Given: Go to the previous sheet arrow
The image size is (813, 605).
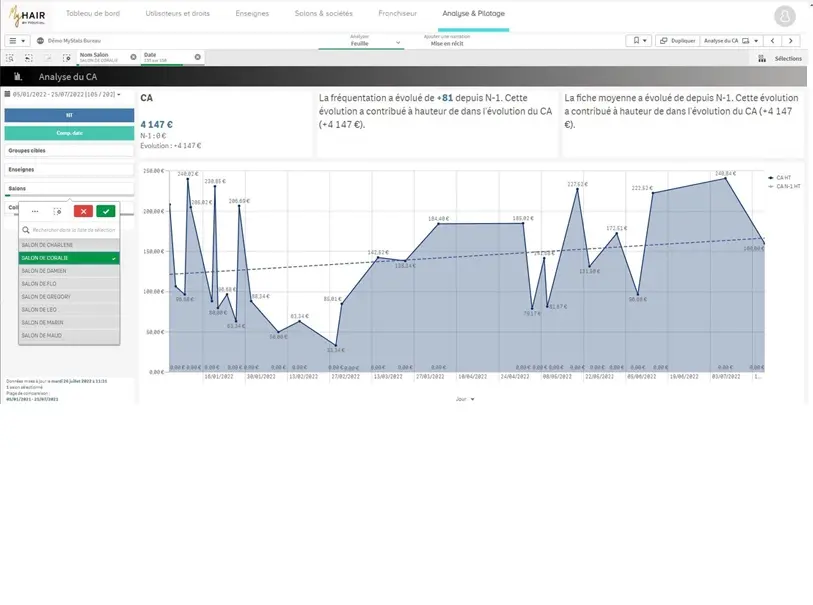Looking at the screenshot, I should [x=771, y=41].
